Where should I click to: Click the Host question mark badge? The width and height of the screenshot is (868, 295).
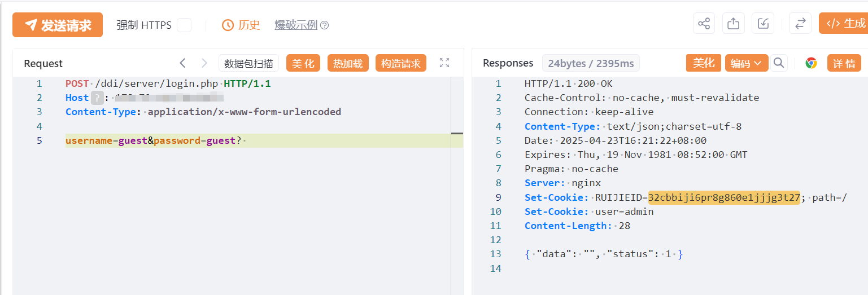pos(97,98)
